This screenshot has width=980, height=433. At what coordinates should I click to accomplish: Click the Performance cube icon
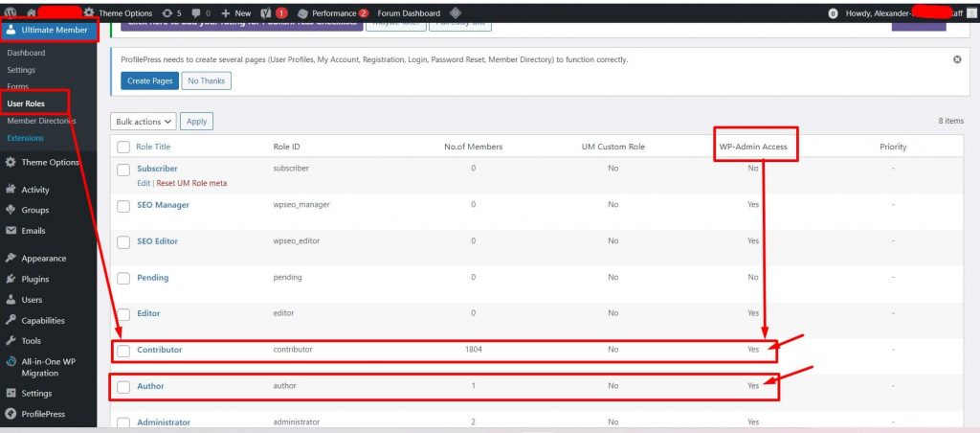[302, 13]
